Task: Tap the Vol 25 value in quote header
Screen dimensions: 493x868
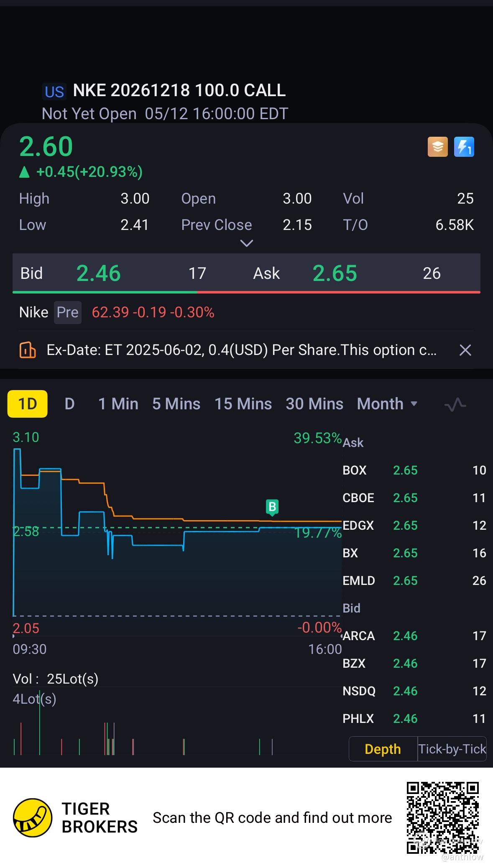Action: (465, 199)
